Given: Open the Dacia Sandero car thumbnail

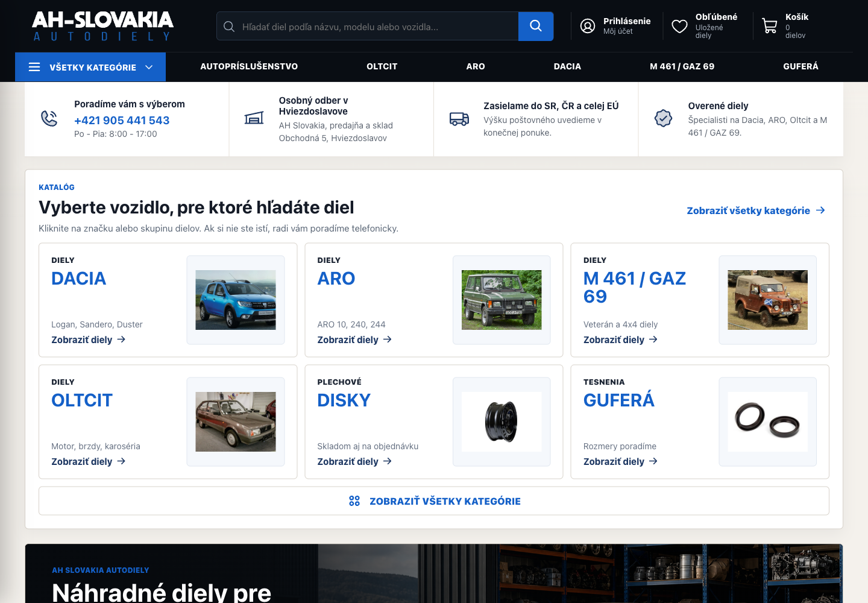Looking at the screenshot, I should pyautogui.click(x=236, y=300).
